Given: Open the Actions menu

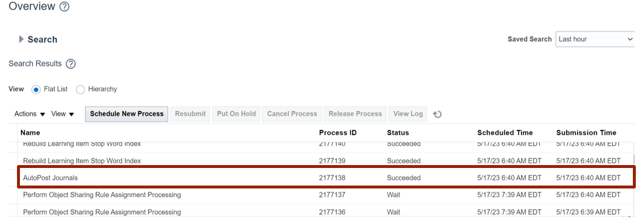Looking at the screenshot, I should [x=29, y=114].
